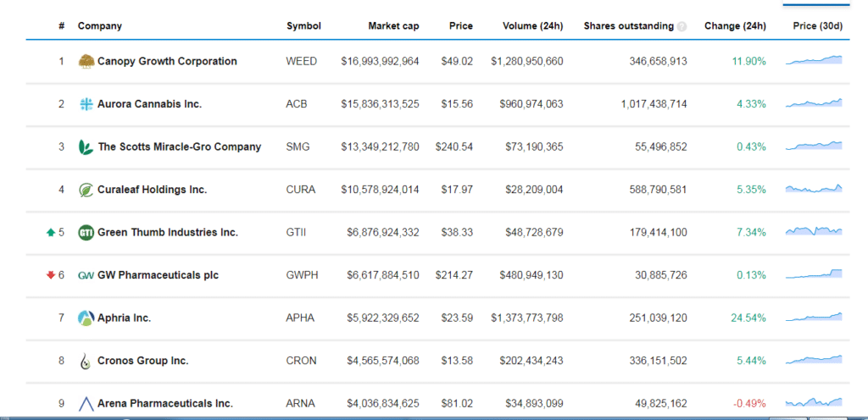Click volume $202,434,243

point(531,361)
